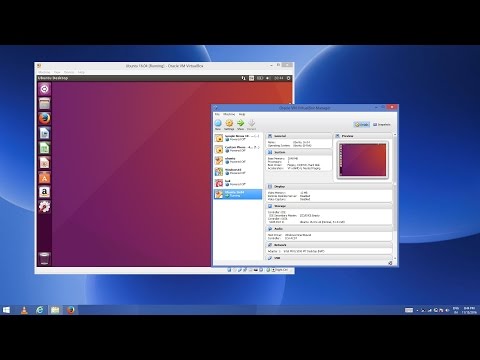This screenshot has width=480, height=360.
Task: Click the Windows Start button
Action: coord(6,310)
